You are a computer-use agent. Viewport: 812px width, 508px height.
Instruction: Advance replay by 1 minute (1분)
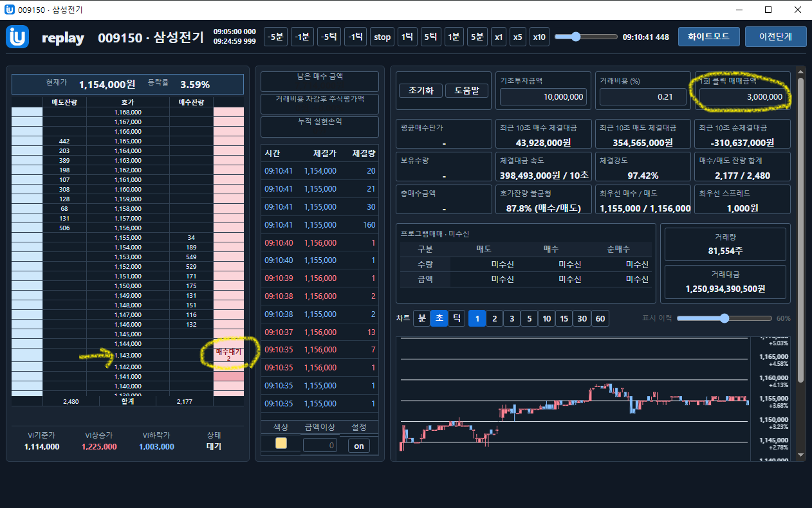coord(454,37)
